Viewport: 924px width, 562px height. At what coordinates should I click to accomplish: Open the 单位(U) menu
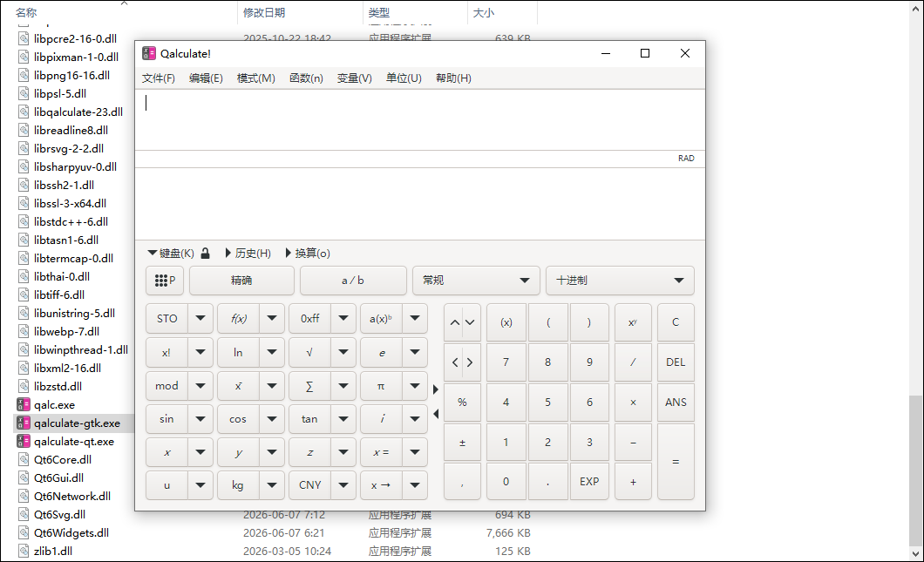tap(404, 78)
